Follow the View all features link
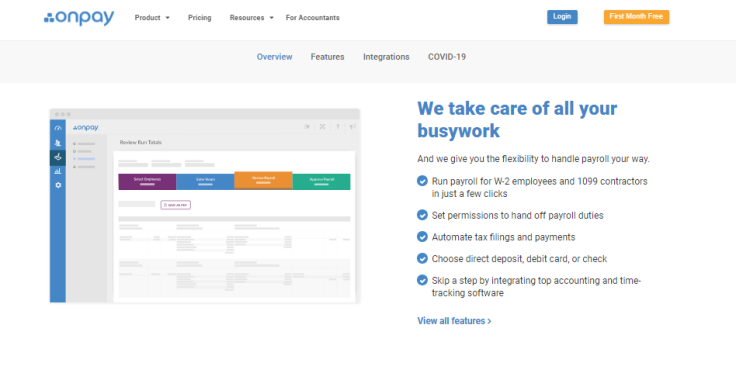This screenshot has height=380, width=736. point(454,321)
